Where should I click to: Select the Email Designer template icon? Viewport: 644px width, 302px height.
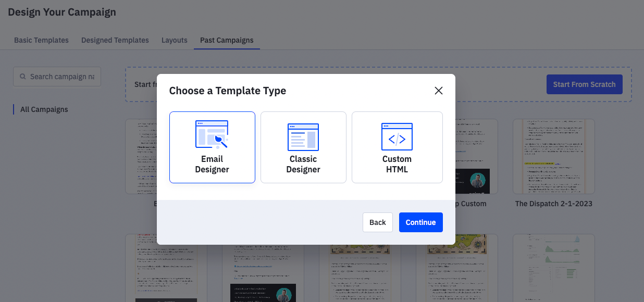212,135
